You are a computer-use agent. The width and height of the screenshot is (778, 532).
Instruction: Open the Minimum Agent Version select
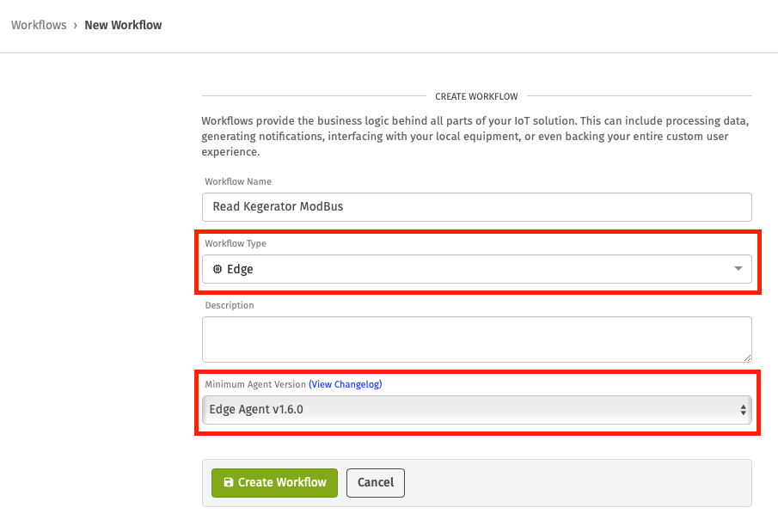coord(477,410)
